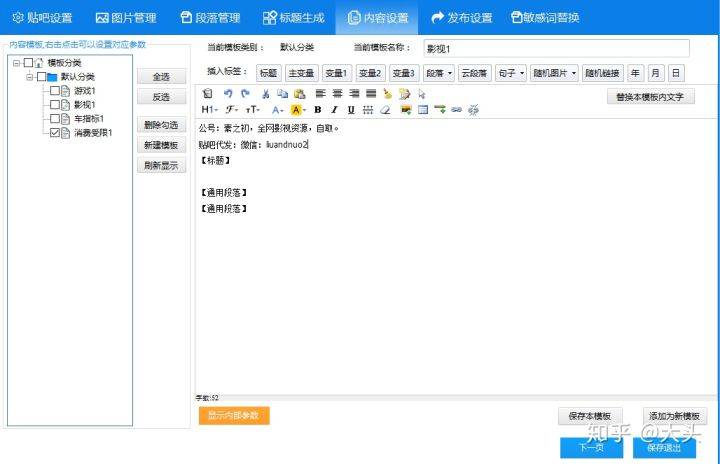Image resolution: width=720 pixels, height=464 pixels.
Task: Check the 模板分类 root checkbox
Action: tap(28, 63)
